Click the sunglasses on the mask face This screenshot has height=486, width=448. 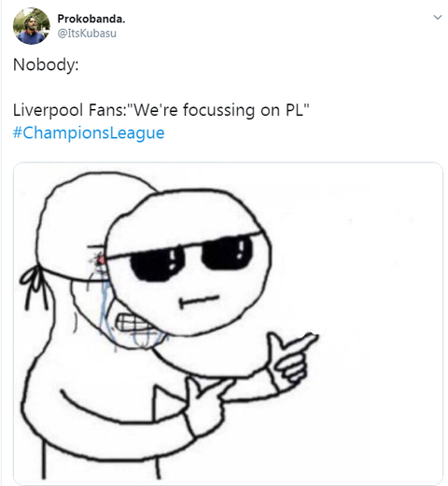point(189,257)
